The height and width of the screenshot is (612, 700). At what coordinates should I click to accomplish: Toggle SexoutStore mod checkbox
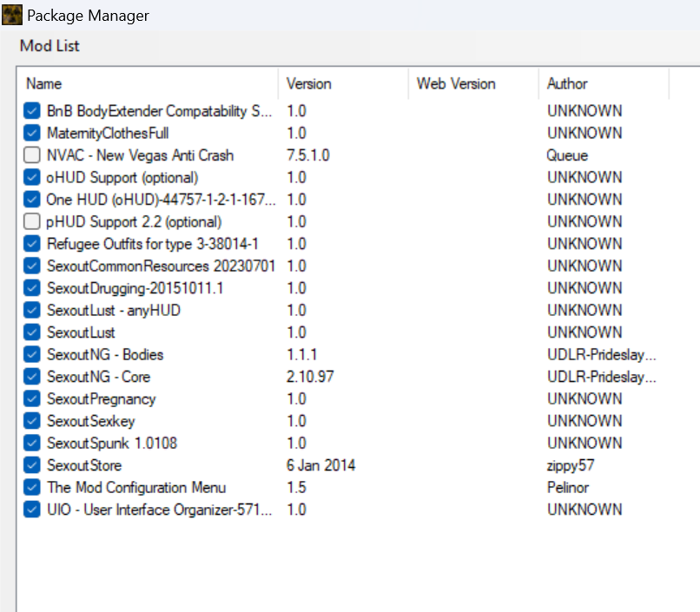tap(31, 465)
